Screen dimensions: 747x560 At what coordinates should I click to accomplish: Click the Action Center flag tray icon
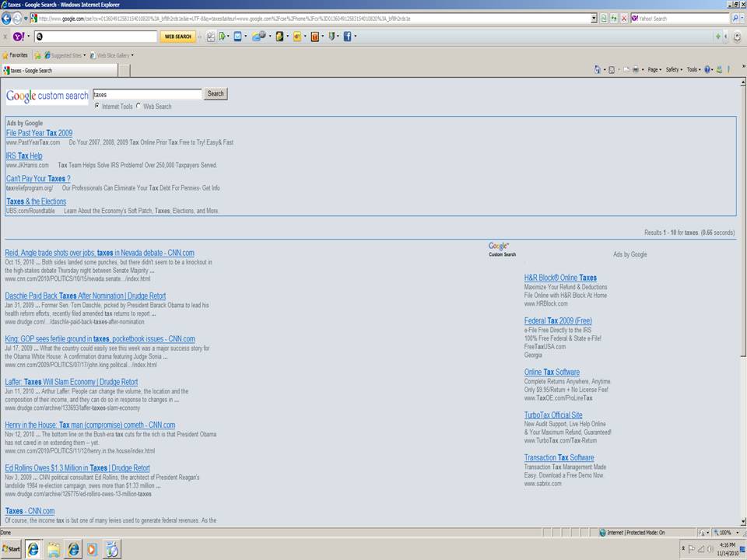692,548
